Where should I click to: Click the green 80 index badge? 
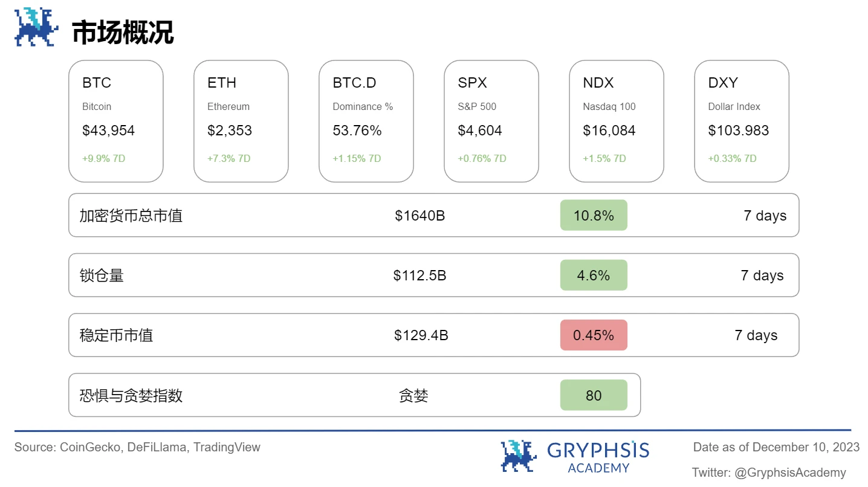(x=594, y=395)
